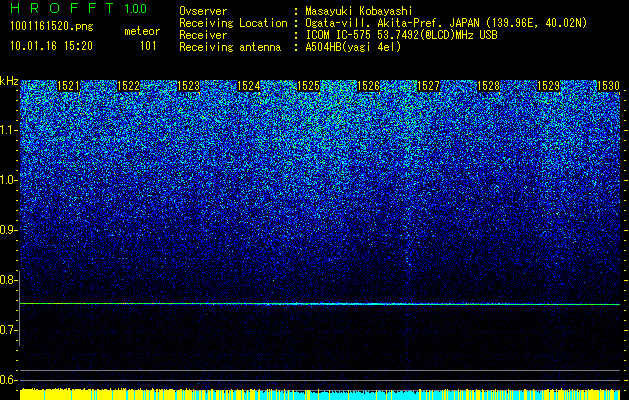This screenshot has width=629, height=400.
Task: Click the Receiving antenna label
Action: (x=230, y=47)
